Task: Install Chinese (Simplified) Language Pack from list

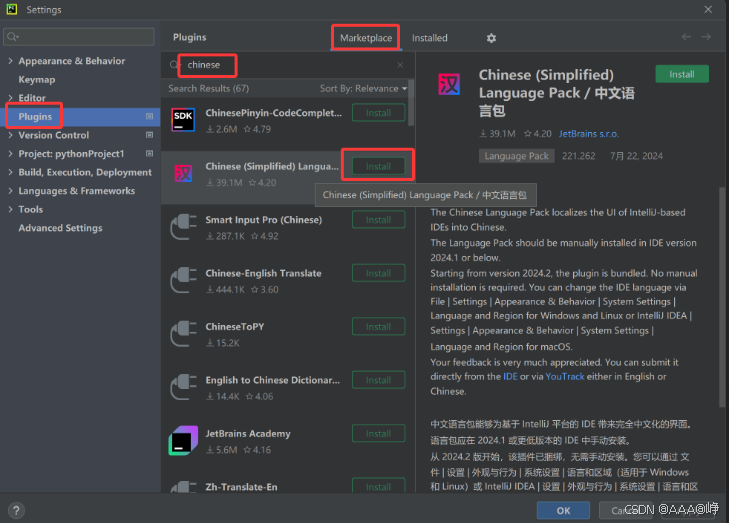Action: (378, 166)
